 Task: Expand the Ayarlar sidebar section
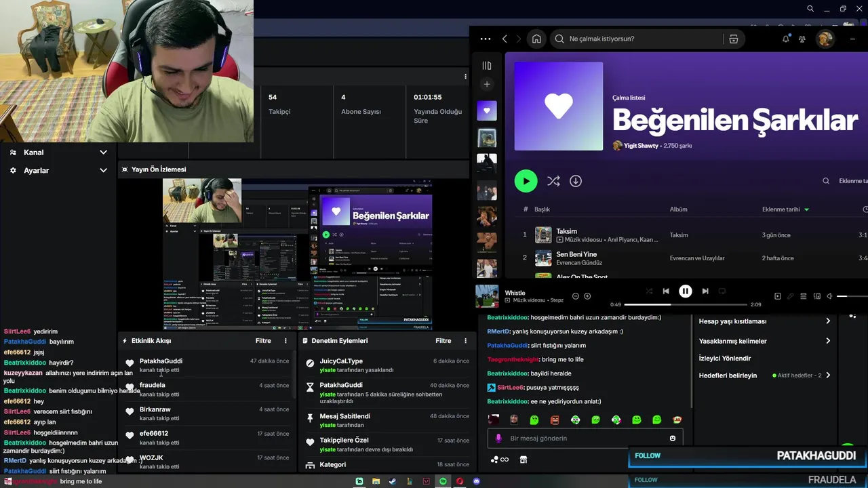point(58,171)
